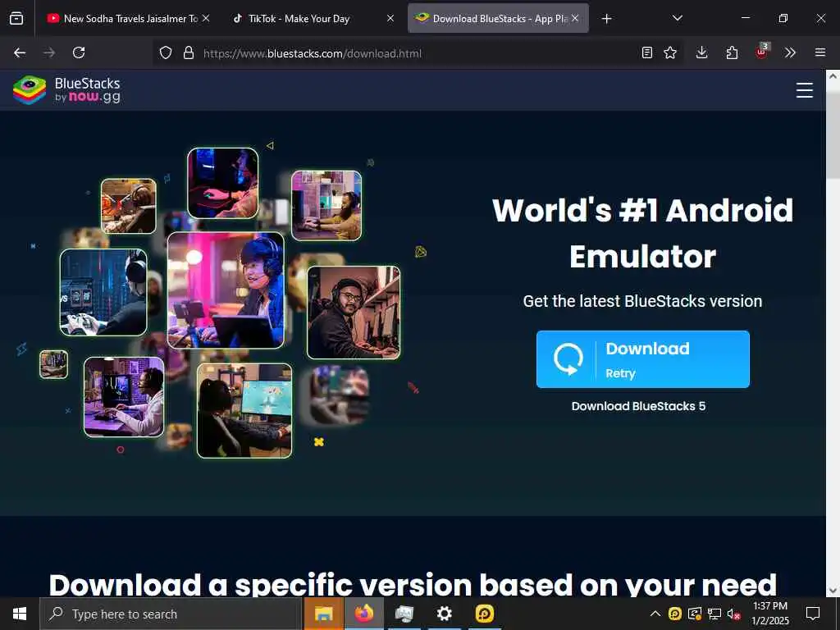
Task: Open File Explorer from taskbar
Action: pyautogui.click(x=323, y=614)
